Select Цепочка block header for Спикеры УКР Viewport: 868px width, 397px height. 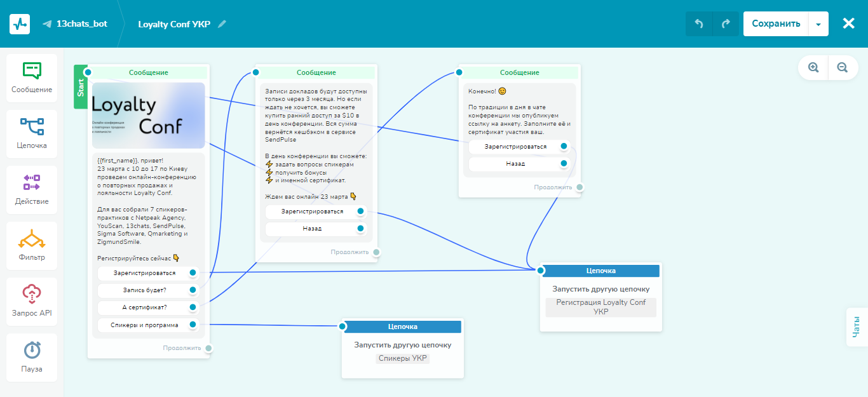point(403,326)
